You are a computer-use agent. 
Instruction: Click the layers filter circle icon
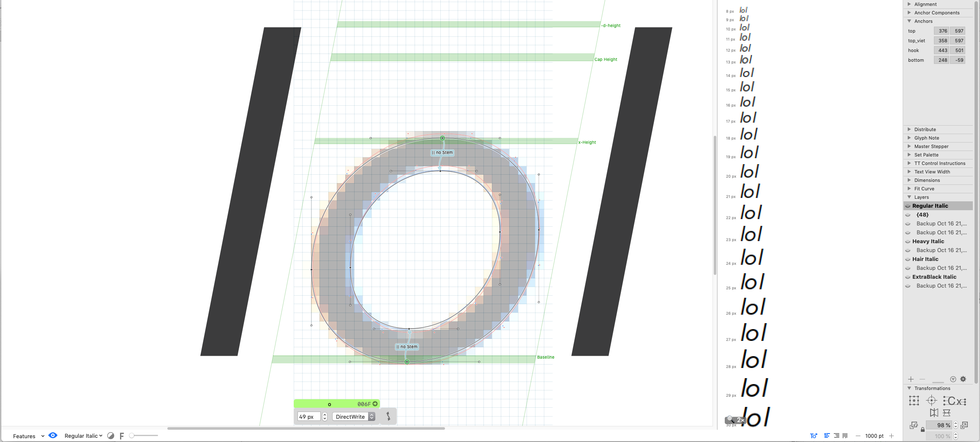pyautogui.click(x=953, y=379)
